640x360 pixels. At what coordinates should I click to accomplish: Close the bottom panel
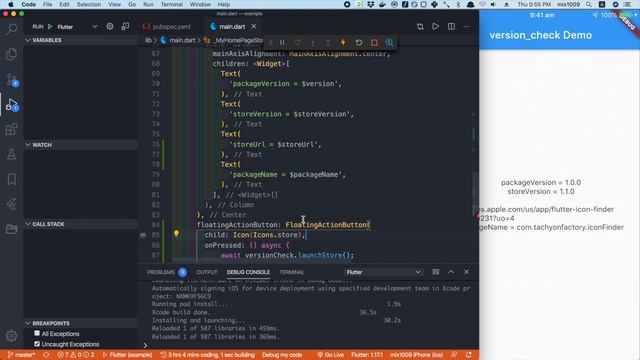[x=467, y=272]
